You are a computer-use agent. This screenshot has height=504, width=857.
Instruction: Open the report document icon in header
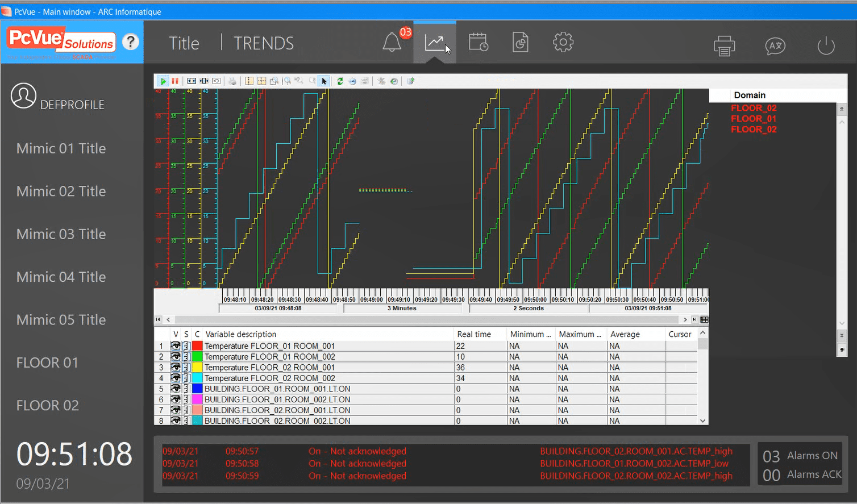(521, 43)
